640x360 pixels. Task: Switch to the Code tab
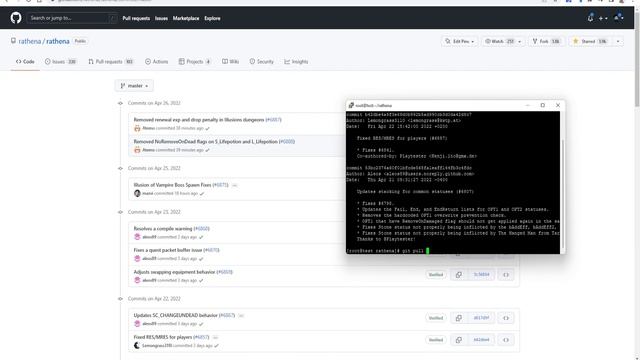pyautogui.click(x=25, y=62)
